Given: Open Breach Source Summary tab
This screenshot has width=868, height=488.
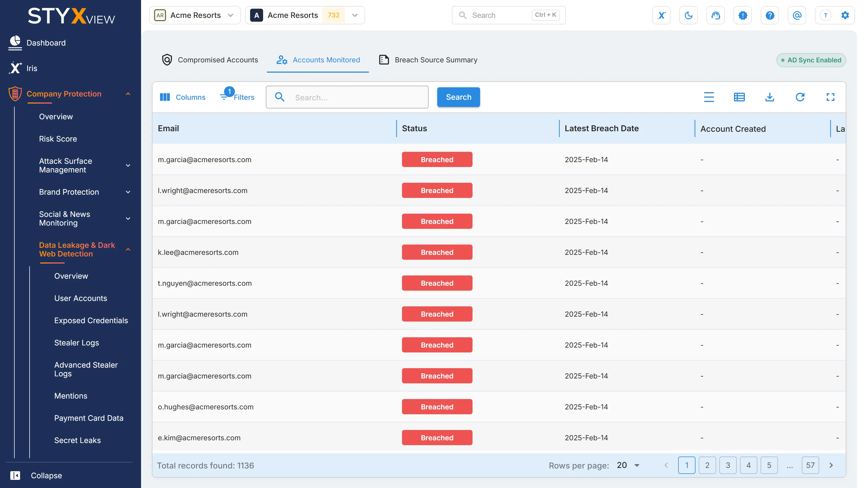Looking at the screenshot, I should 428,60.
